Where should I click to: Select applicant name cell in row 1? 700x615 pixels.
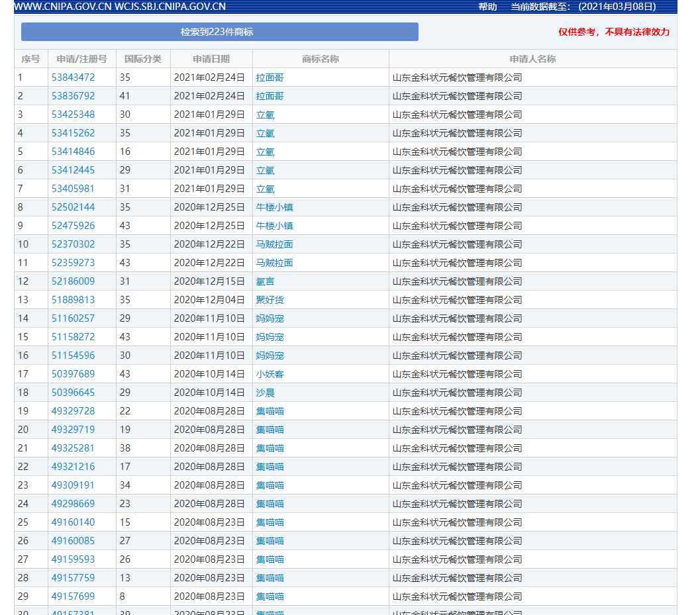pos(532,77)
